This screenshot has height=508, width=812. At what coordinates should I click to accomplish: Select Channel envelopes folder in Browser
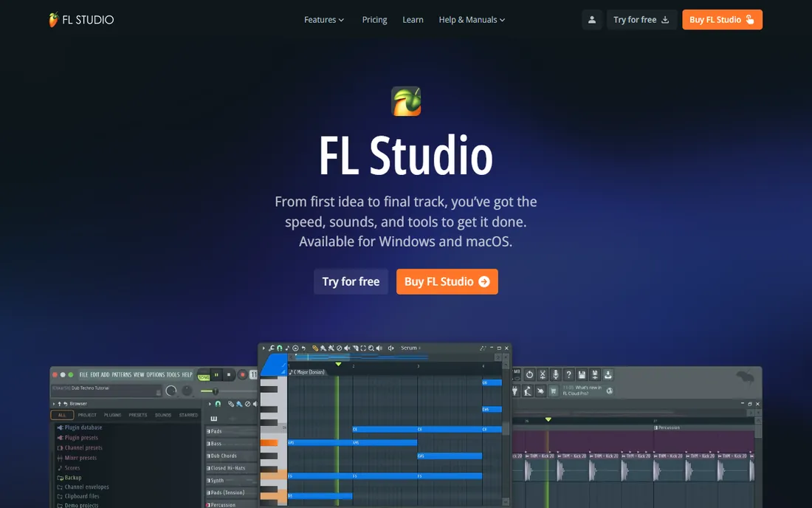click(83, 487)
